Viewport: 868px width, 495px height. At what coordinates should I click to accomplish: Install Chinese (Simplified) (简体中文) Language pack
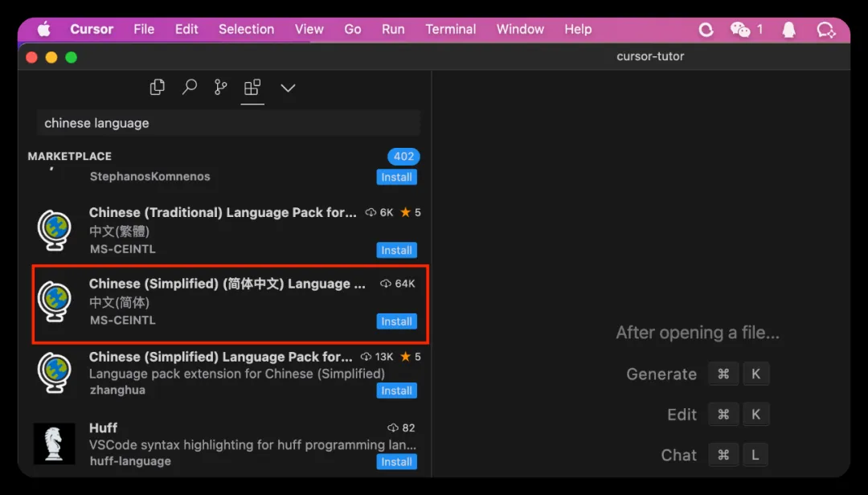[396, 321]
